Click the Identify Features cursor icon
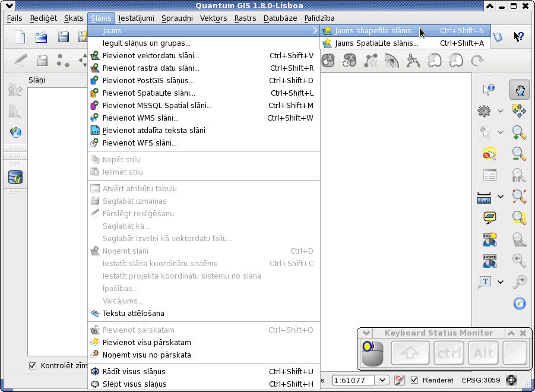Screen dimensions: 535x392 point(489,90)
